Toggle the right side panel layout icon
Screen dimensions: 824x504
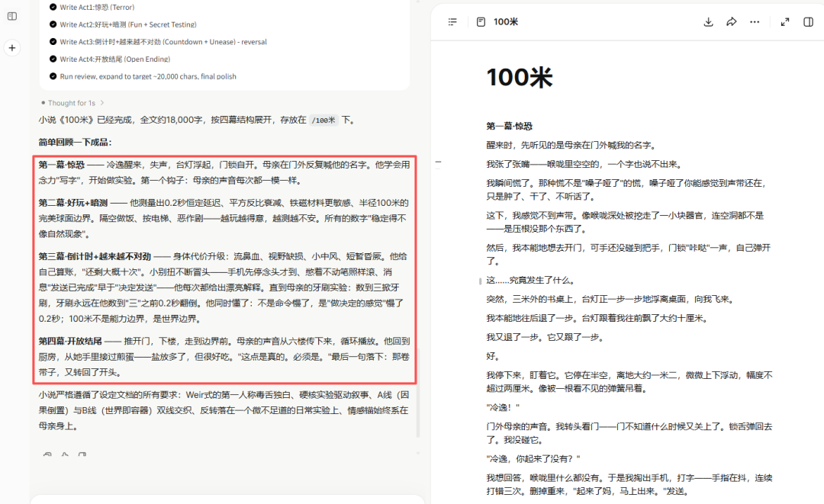click(808, 21)
